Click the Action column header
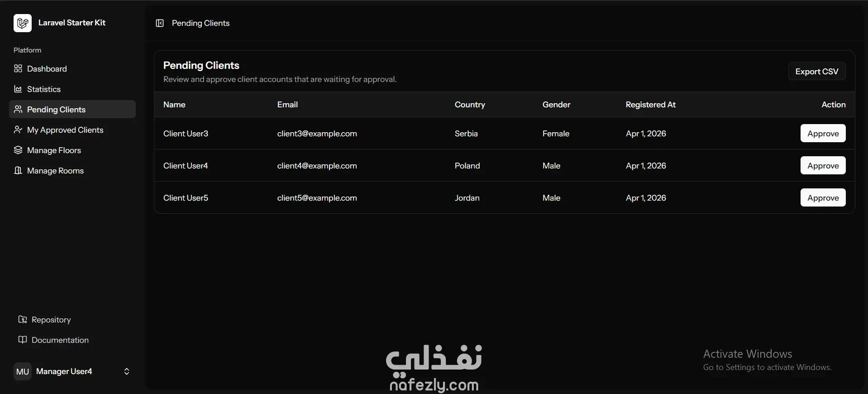Screen dimensions: 868x394 tap(834, 105)
